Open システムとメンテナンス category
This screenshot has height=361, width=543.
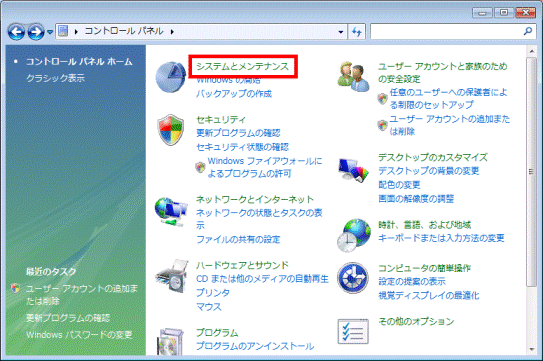click(242, 66)
